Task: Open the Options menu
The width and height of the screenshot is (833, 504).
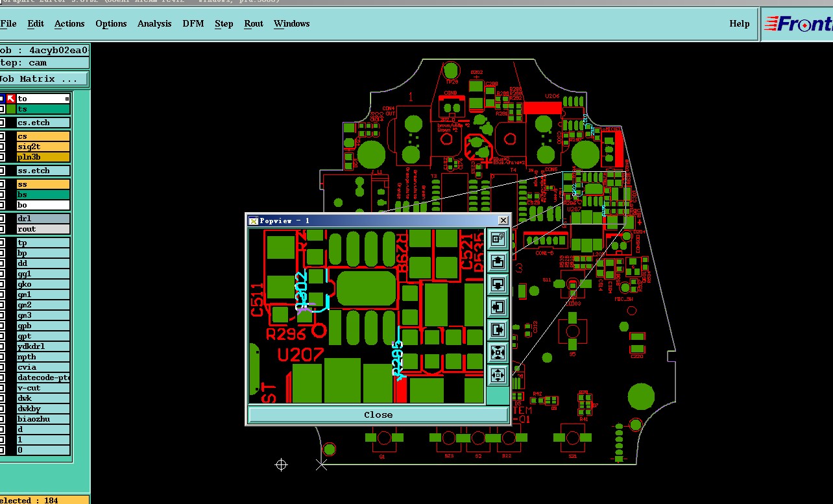Action: tap(111, 23)
